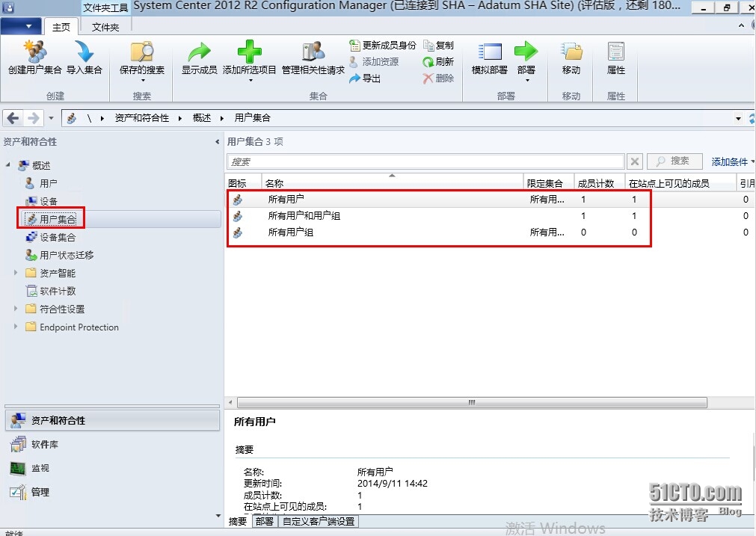Viewport: 756px width, 536px height.
Task: Click 资产和符合性 in the breadcrumb path
Action: click(x=142, y=117)
